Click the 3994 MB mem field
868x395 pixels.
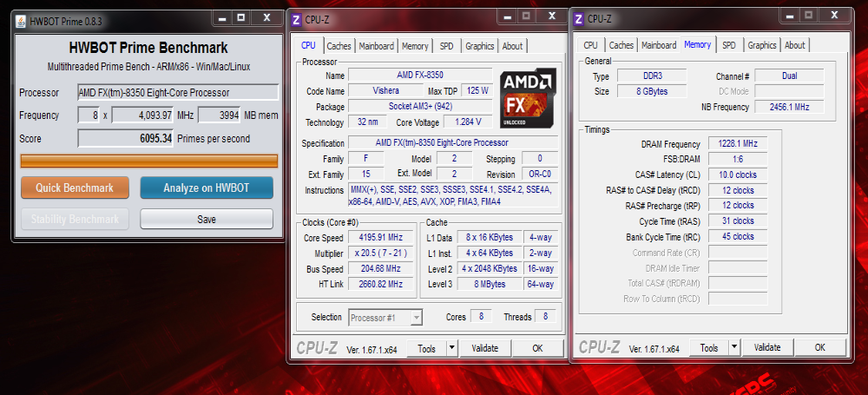[219, 115]
